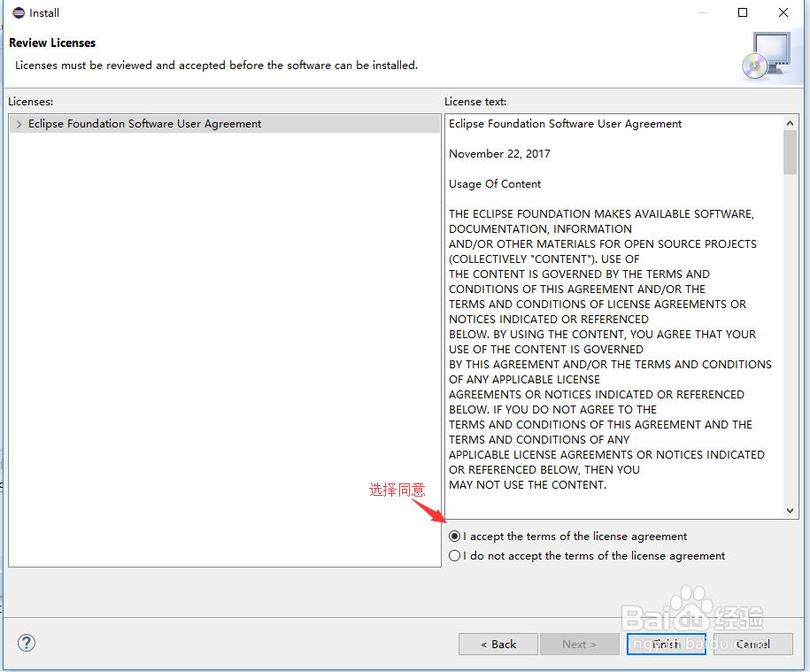The height and width of the screenshot is (672, 810).
Task: Click the November 22, 2017 text
Action: tap(499, 154)
